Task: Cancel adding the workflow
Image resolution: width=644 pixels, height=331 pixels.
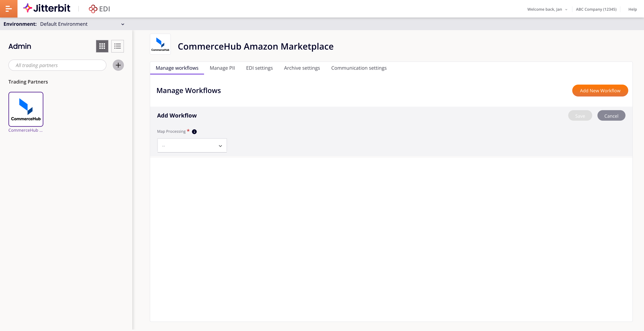Action: [x=611, y=116]
